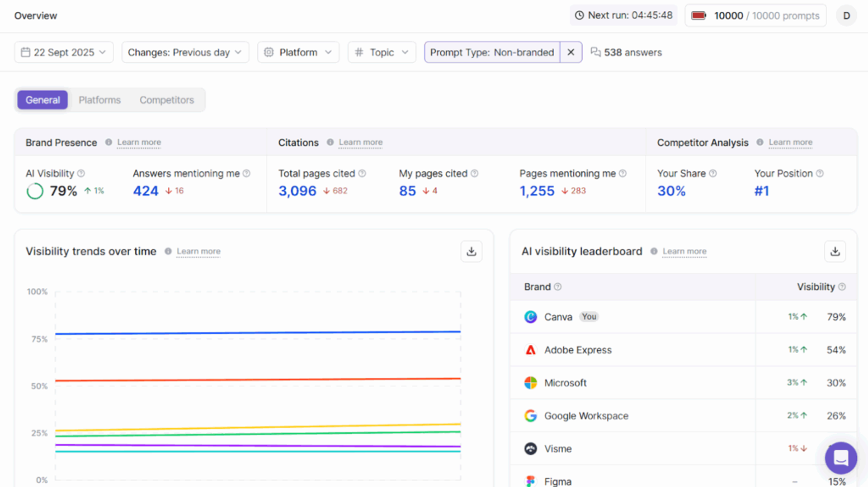Click the Brand column help icon
Viewport: 868px width, 487px height.
pyautogui.click(x=557, y=287)
